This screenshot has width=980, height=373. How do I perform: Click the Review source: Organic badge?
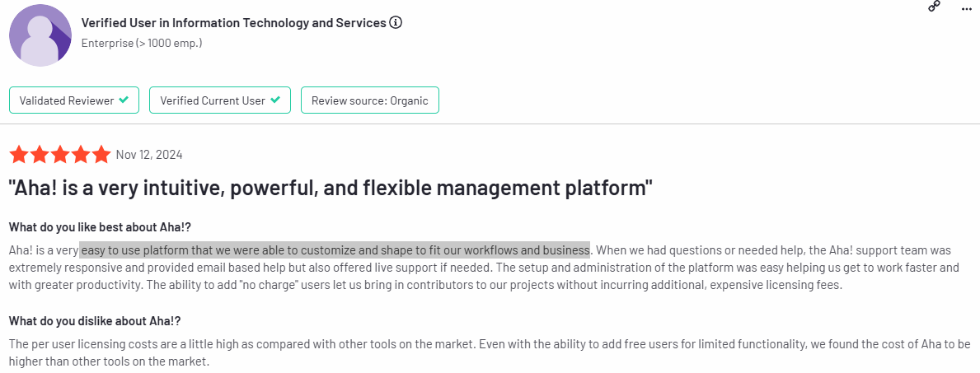(370, 100)
